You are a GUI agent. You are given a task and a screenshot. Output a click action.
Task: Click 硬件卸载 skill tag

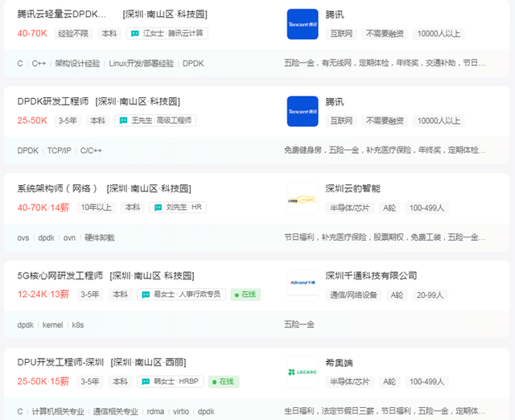pos(100,237)
